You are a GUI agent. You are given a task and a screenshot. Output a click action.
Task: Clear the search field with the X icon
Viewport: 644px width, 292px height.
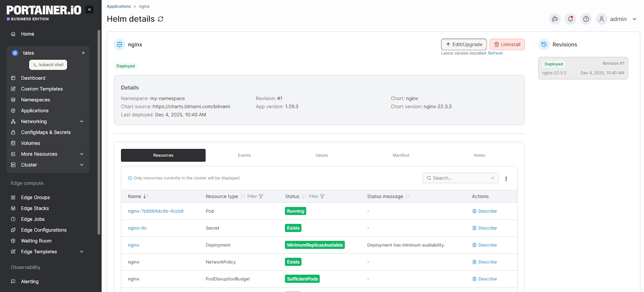tap(492, 178)
